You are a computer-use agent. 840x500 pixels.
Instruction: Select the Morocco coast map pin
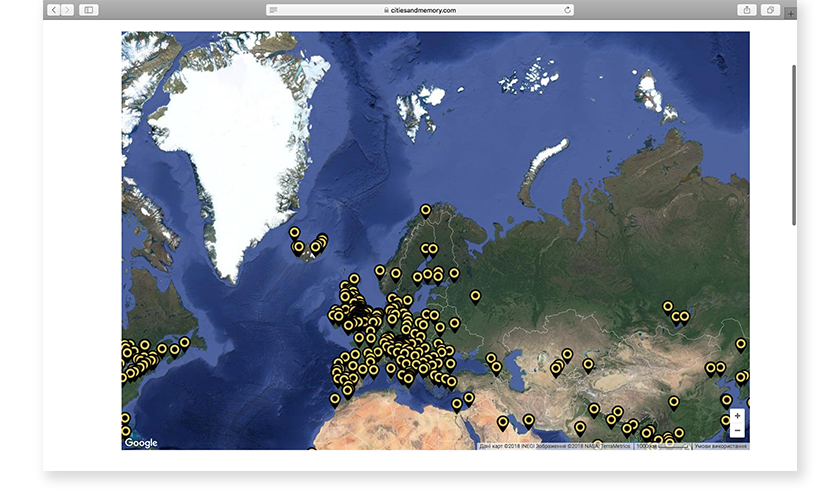coord(335,399)
